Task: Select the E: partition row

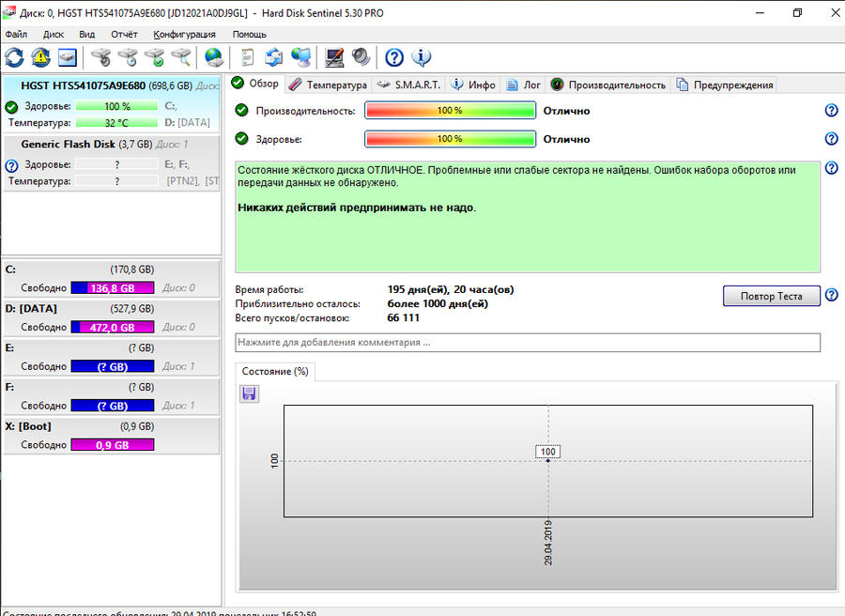Action: point(112,357)
